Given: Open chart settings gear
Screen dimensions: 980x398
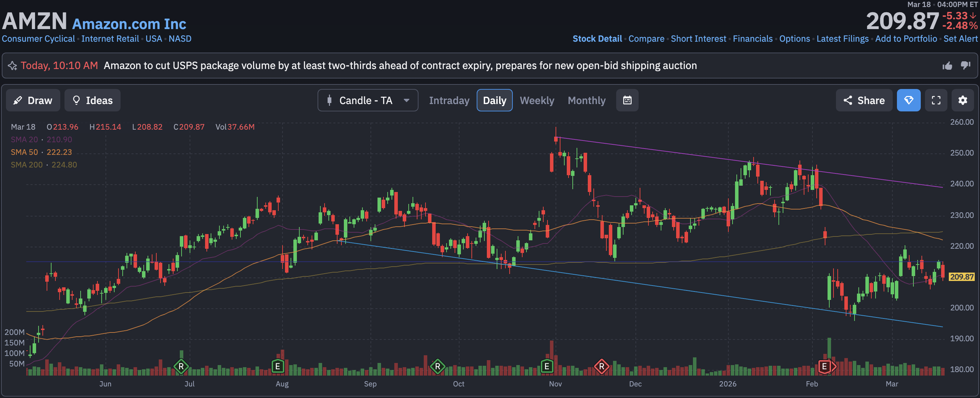Looking at the screenshot, I should [962, 100].
